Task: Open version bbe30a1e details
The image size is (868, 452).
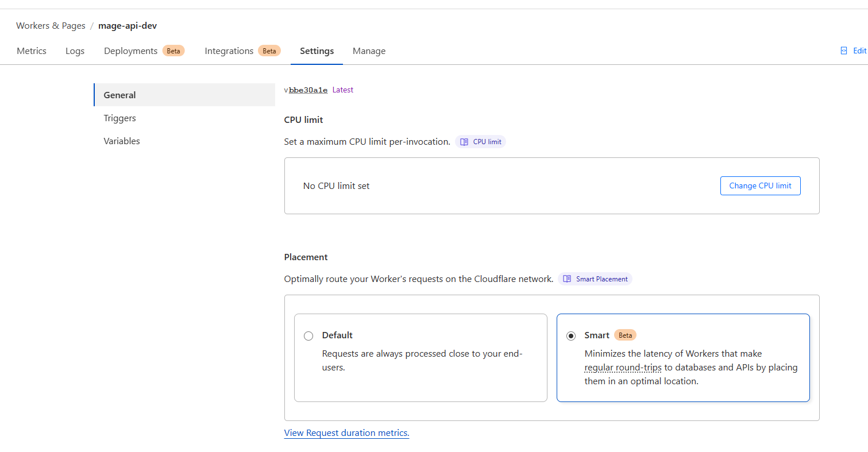Action: (x=308, y=90)
